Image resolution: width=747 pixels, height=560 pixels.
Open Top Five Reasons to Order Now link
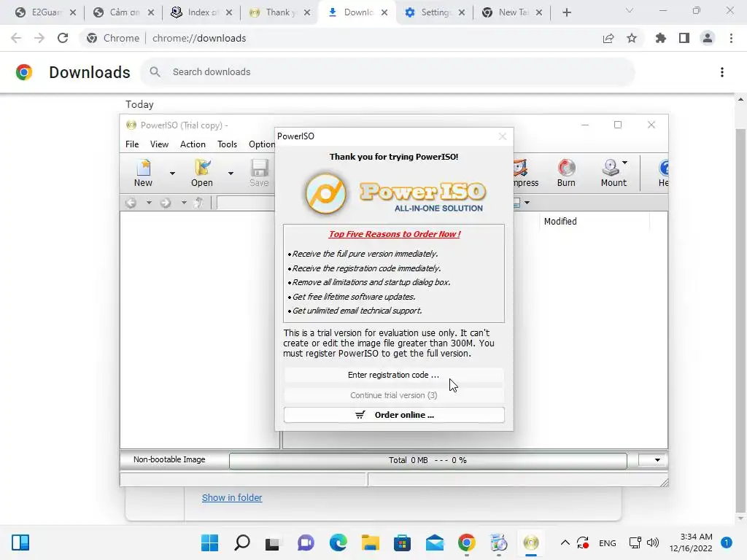(x=395, y=234)
